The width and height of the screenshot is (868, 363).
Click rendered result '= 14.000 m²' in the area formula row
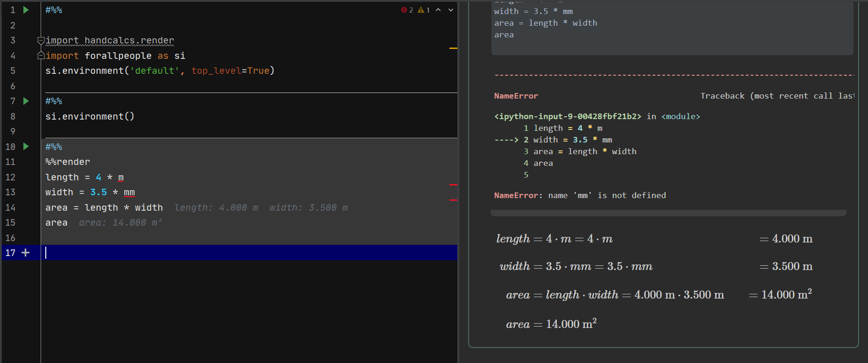pyautogui.click(x=780, y=294)
